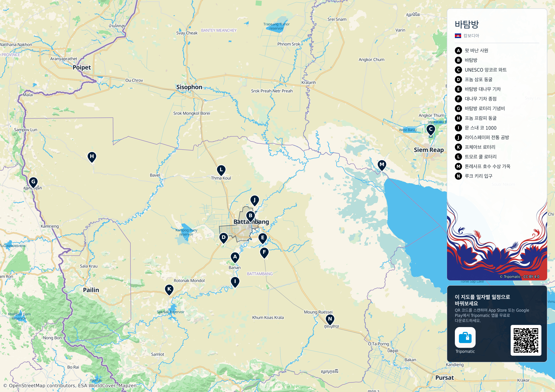555x392 pixels.
Task: Select legend entry D 프놈 삼포 동굴
Action: (473, 80)
